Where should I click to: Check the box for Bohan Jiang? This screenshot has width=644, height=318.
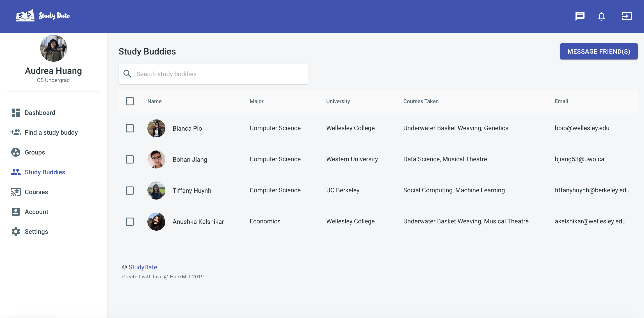130,159
